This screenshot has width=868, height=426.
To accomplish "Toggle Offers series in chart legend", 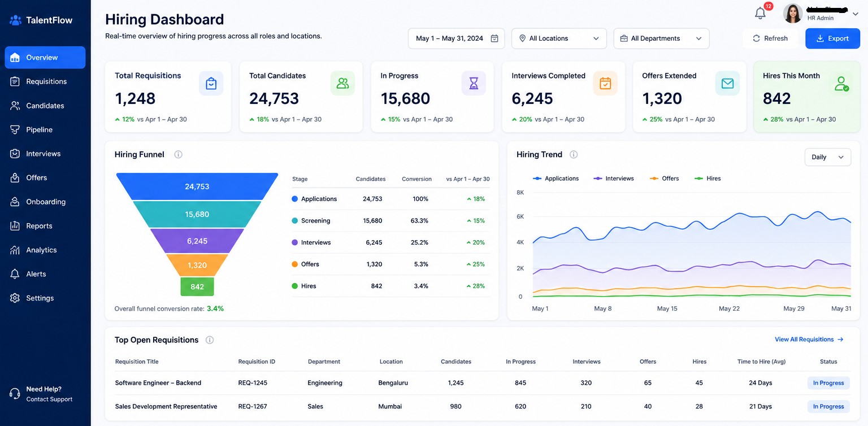I will tap(664, 179).
